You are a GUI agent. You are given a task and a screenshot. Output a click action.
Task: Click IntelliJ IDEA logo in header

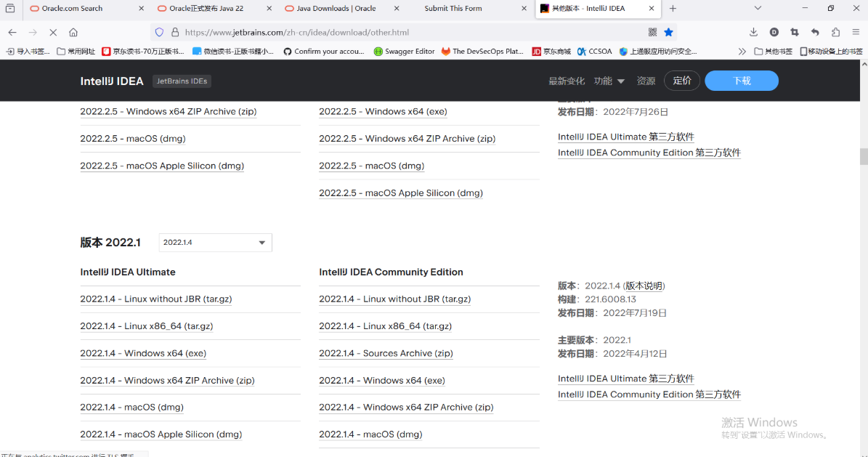pos(112,81)
